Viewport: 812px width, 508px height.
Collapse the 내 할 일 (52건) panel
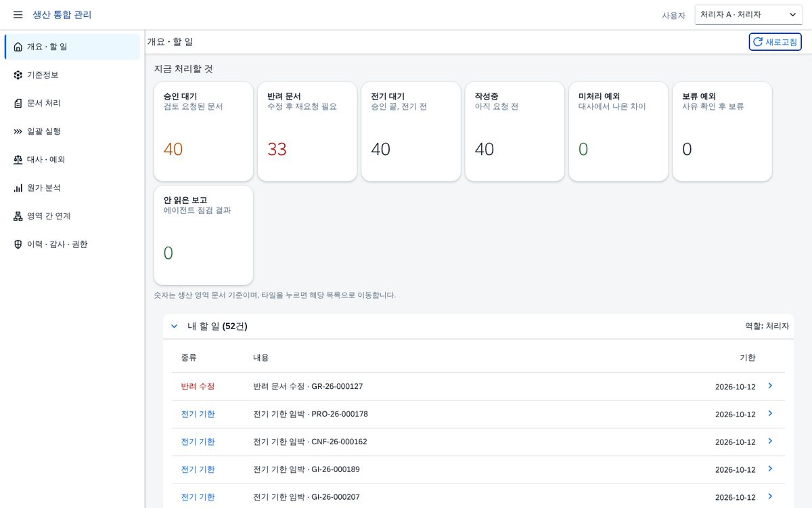(174, 326)
